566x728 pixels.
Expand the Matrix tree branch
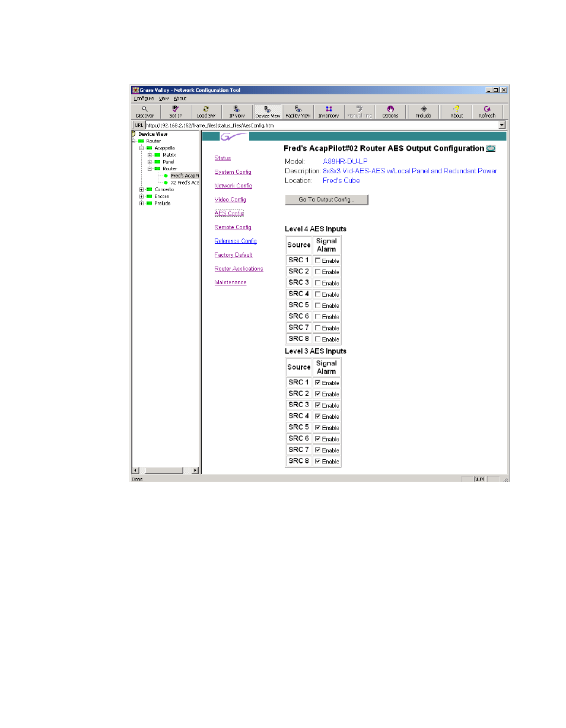point(150,155)
